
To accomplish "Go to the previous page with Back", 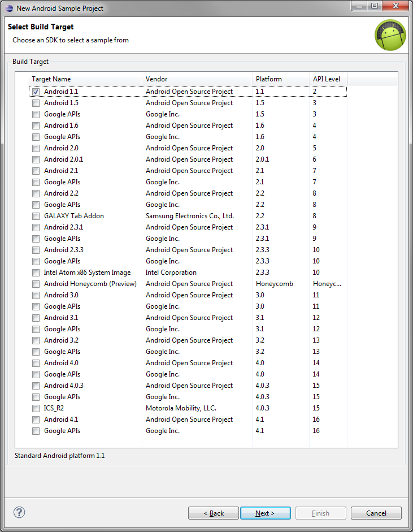I will tap(214, 513).
